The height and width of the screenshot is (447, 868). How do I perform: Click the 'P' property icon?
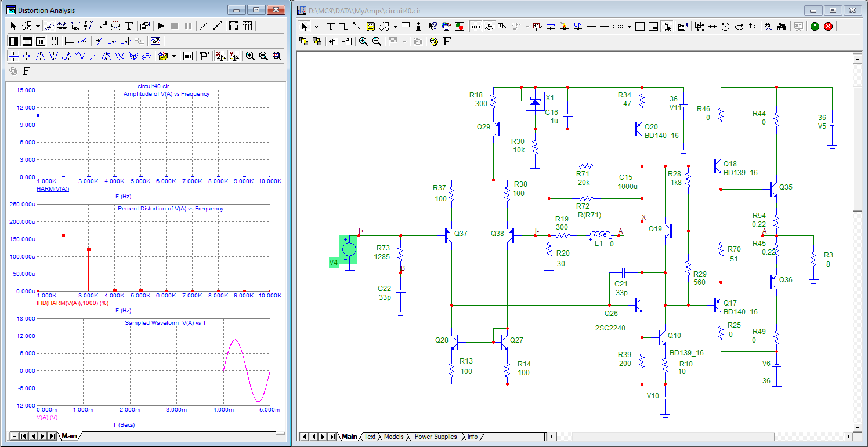tap(204, 56)
